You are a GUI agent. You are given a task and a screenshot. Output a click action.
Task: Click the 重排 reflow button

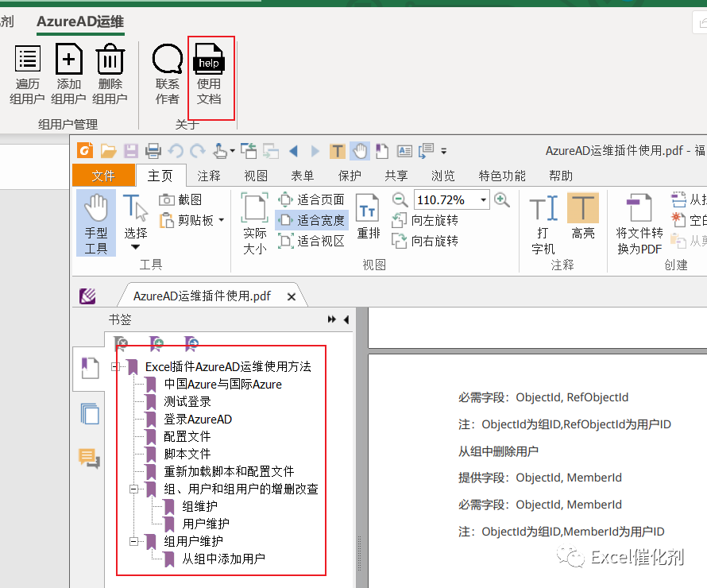tap(369, 216)
